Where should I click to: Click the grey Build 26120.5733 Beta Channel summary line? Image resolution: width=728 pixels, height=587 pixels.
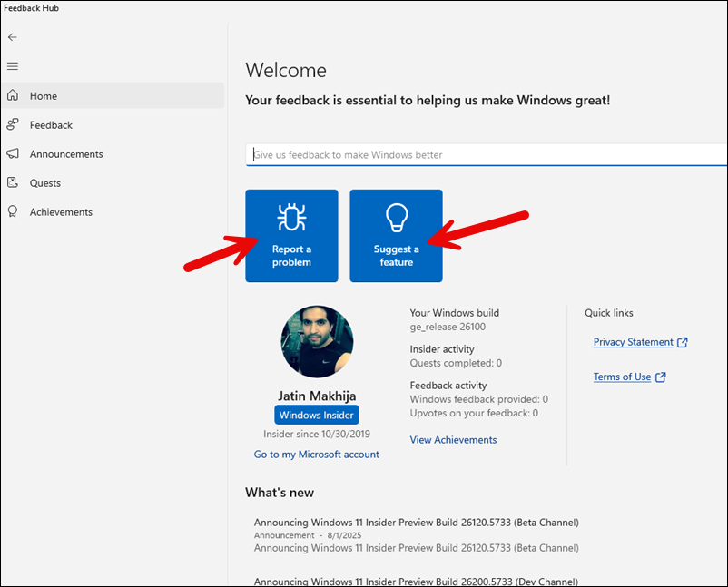click(x=417, y=548)
